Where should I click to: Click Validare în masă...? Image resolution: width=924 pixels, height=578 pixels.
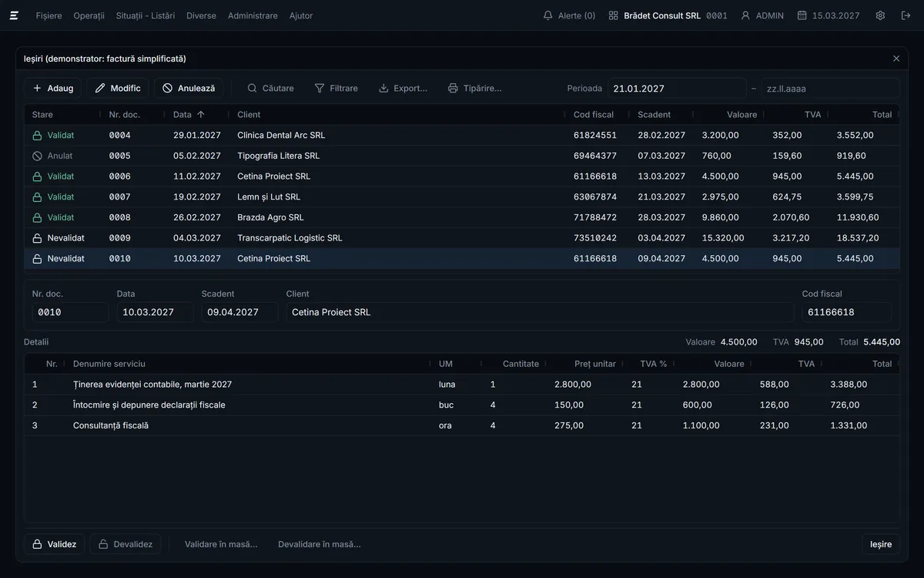pos(221,544)
